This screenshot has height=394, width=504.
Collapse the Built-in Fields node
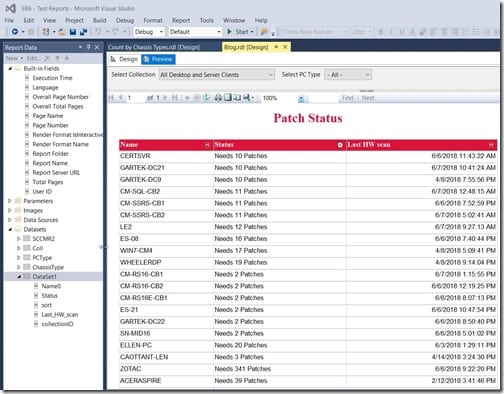point(10,68)
